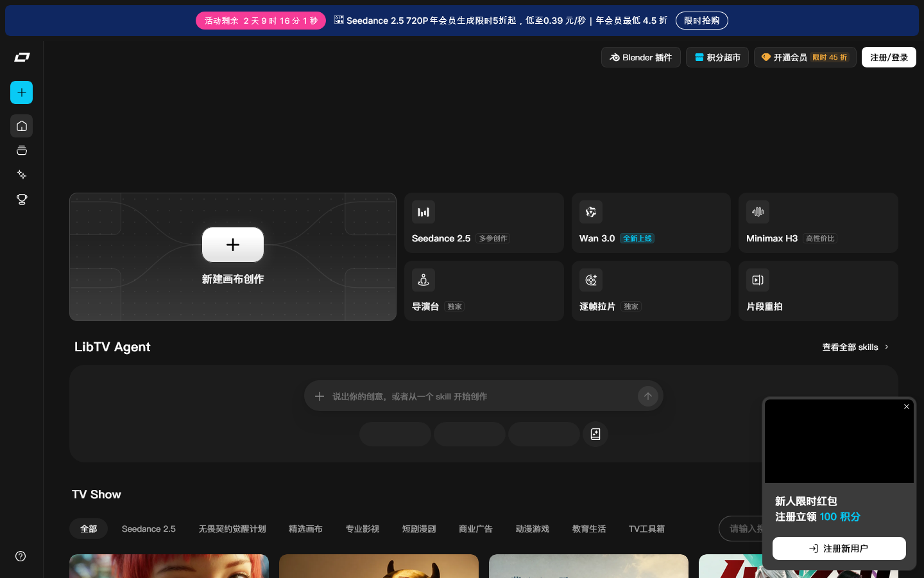Click the agent prompt input field
This screenshot has width=924, height=578.
484,396
